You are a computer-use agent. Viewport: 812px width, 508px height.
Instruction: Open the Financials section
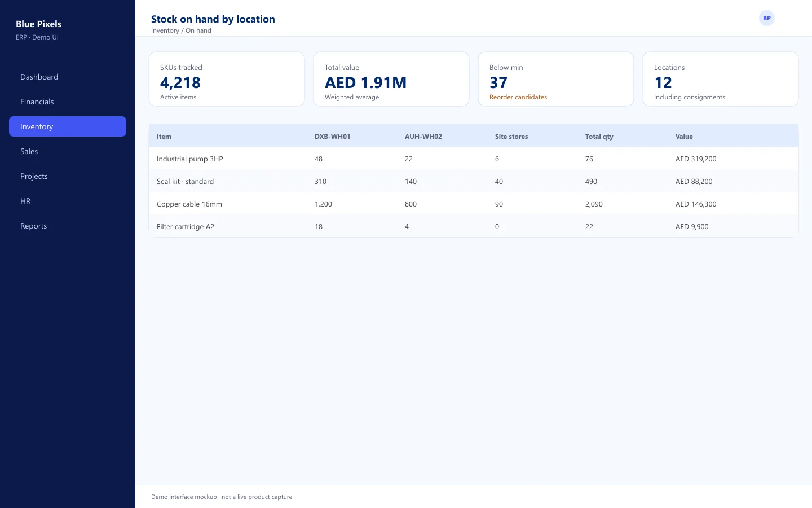(x=68, y=102)
